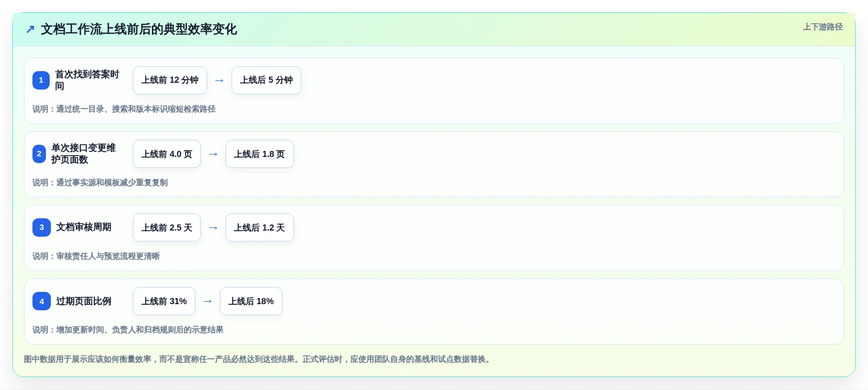Click the trend arrow icon beside the title
Screen dimensions: 868x390
click(30, 29)
